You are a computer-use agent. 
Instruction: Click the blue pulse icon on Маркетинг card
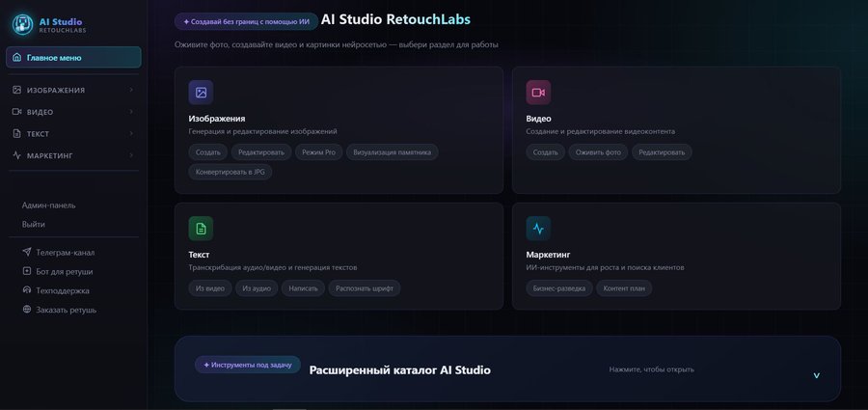click(538, 229)
